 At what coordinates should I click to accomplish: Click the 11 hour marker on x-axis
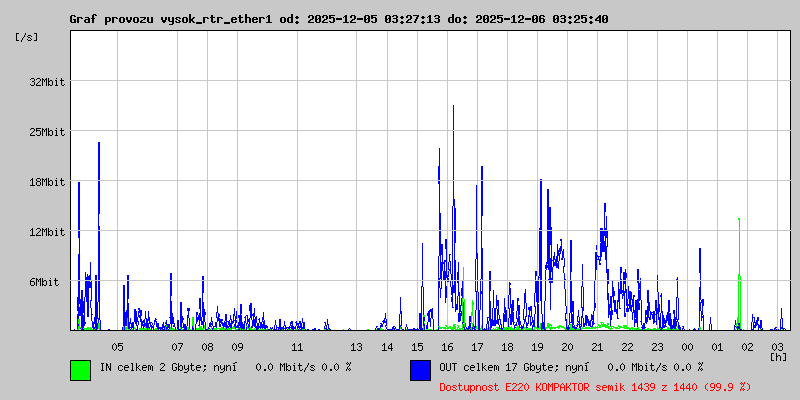coord(297,347)
